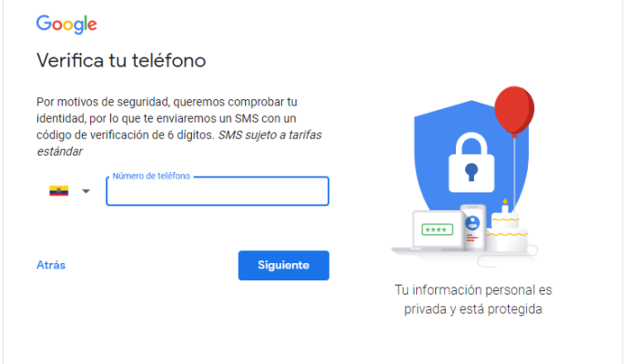
Task: Open the country code dropdown arrow
Action: [86, 191]
